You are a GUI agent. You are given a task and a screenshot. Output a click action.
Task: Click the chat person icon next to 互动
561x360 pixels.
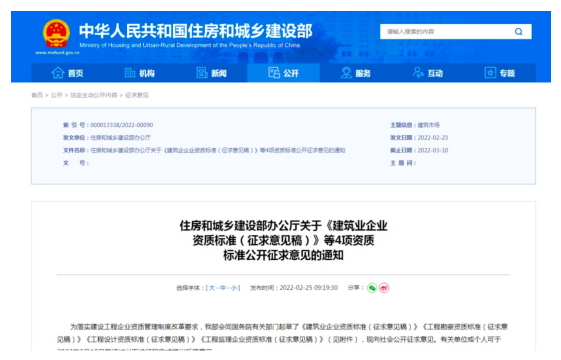point(418,73)
